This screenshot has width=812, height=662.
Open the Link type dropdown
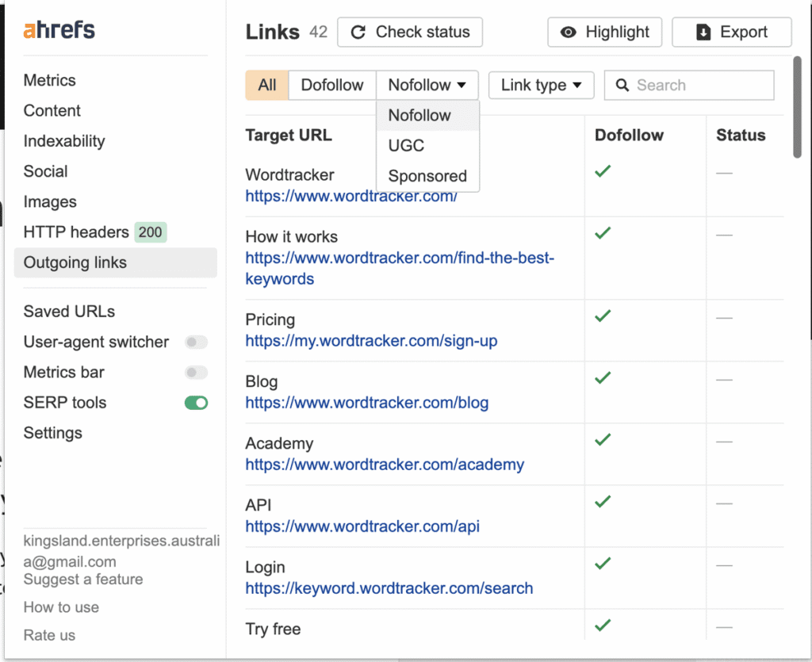(x=541, y=86)
